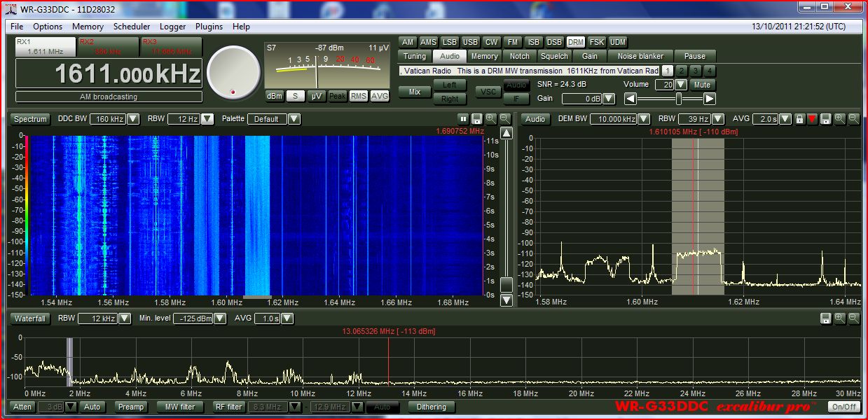Click the Spectrum button
Viewport: 868px width, 420px height.
click(x=30, y=119)
